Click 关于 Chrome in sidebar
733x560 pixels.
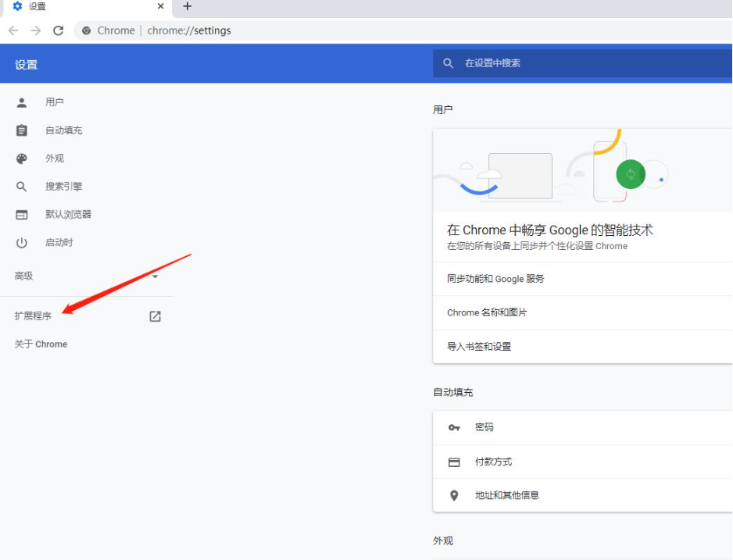pos(40,344)
